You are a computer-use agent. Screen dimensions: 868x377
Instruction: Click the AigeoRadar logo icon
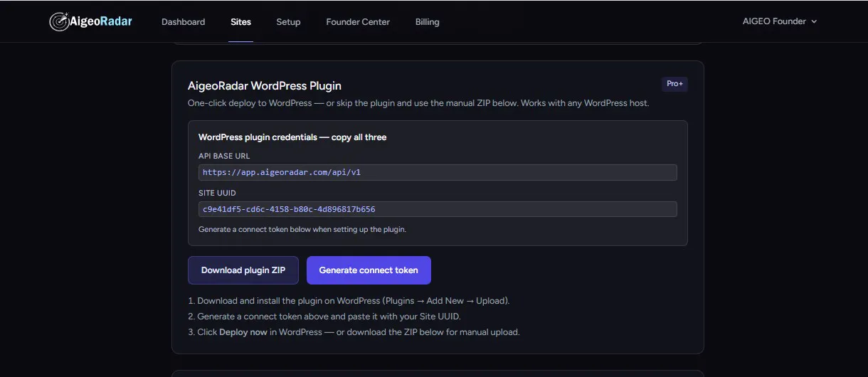pyautogui.click(x=59, y=21)
